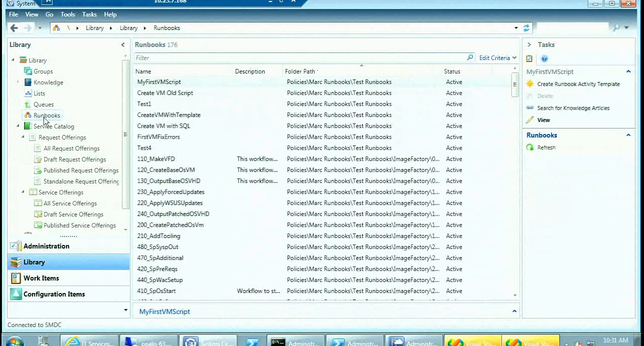
Task: Open the Help menu
Action: pos(110,14)
